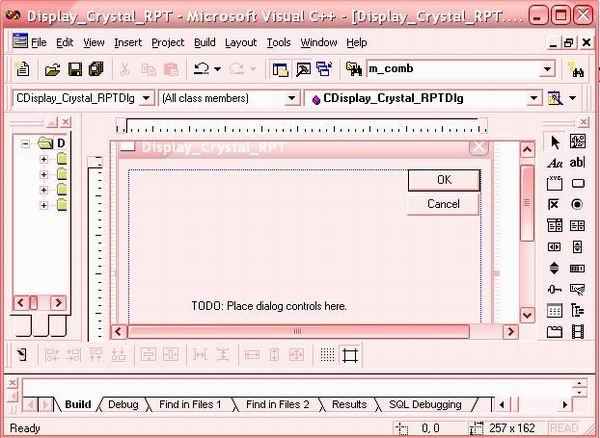Click the TODO: Place dialog controls here text
Screen dimensions: 600x438
point(269,306)
